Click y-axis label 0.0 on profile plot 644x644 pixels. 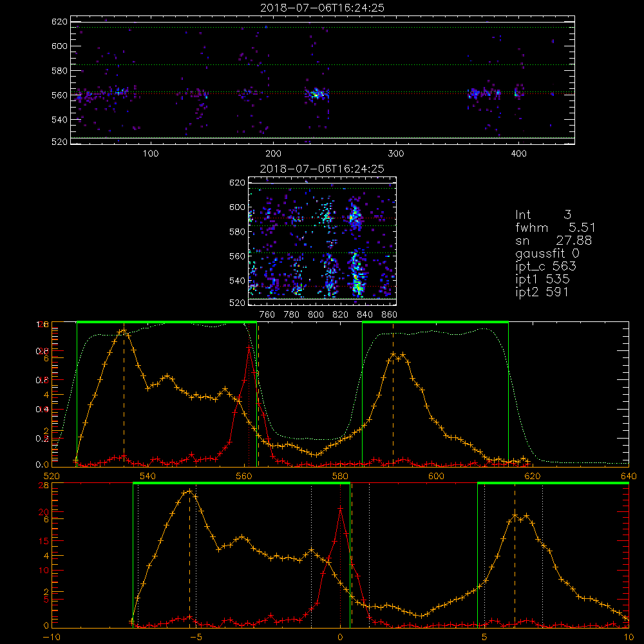(43, 465)
